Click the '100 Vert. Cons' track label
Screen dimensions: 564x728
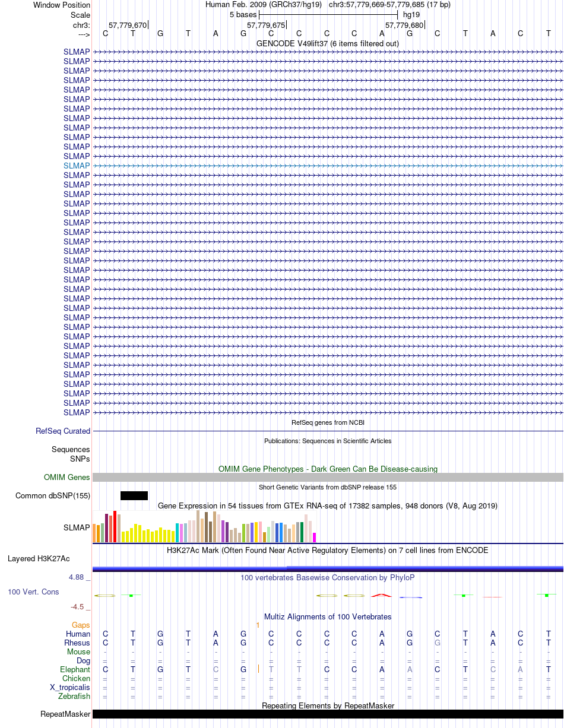[33, 592]
